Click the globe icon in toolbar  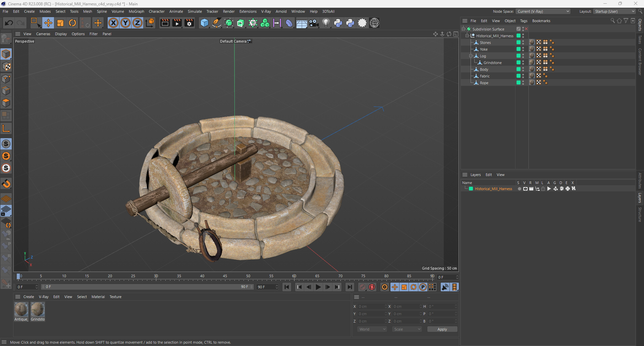[374, 23]
